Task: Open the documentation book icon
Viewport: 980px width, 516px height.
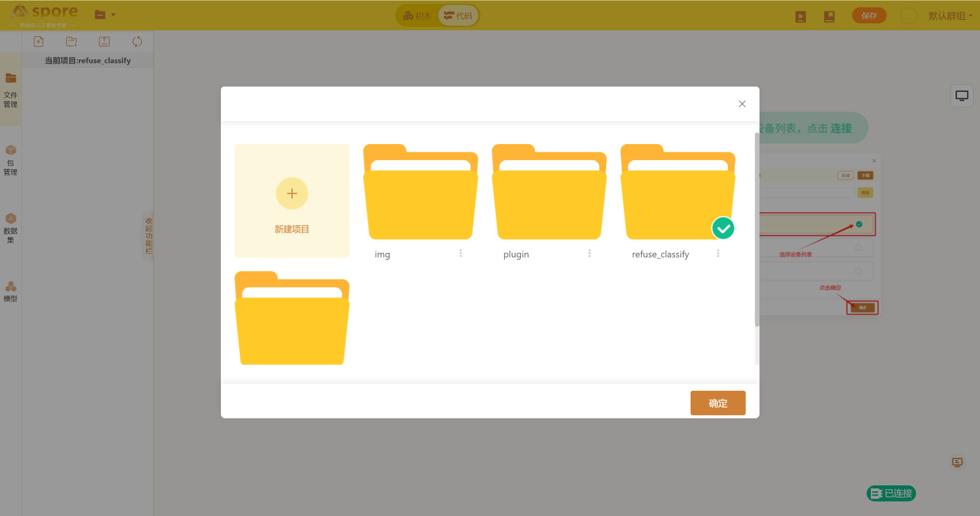Action: tap(829, 16)
